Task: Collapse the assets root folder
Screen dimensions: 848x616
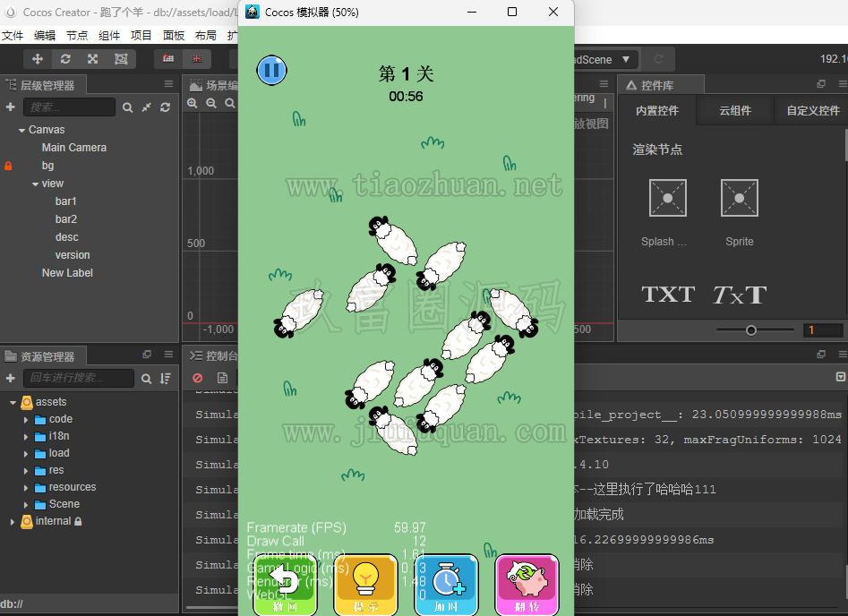Action: pos(13,403)
